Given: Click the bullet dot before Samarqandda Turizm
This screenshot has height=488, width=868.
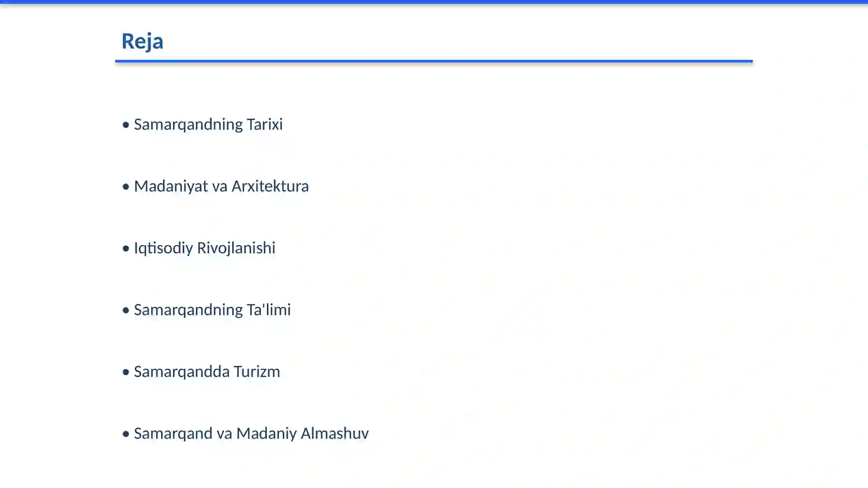Looking at the screenshot, I should pyautogui.click(x=126, y=373).
